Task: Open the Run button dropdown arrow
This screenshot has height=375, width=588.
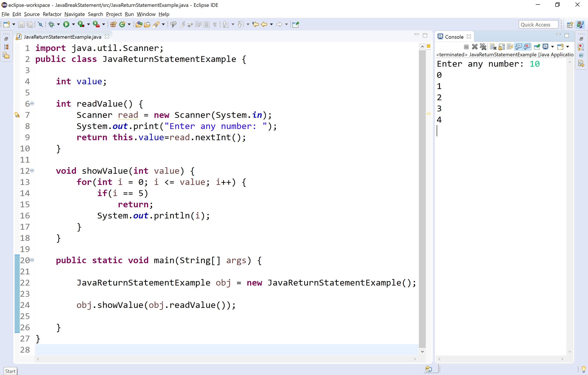Action: [x=73, y=24]
